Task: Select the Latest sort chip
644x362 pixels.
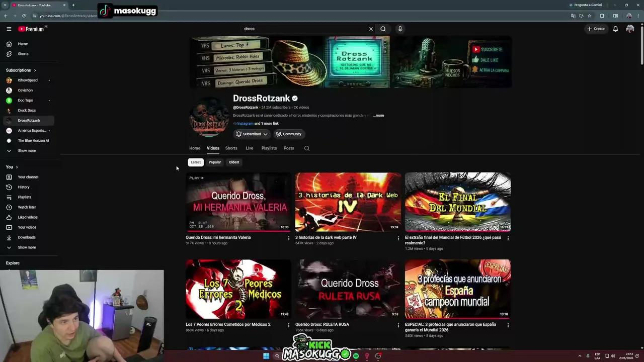Action: [x=196, y=162]
